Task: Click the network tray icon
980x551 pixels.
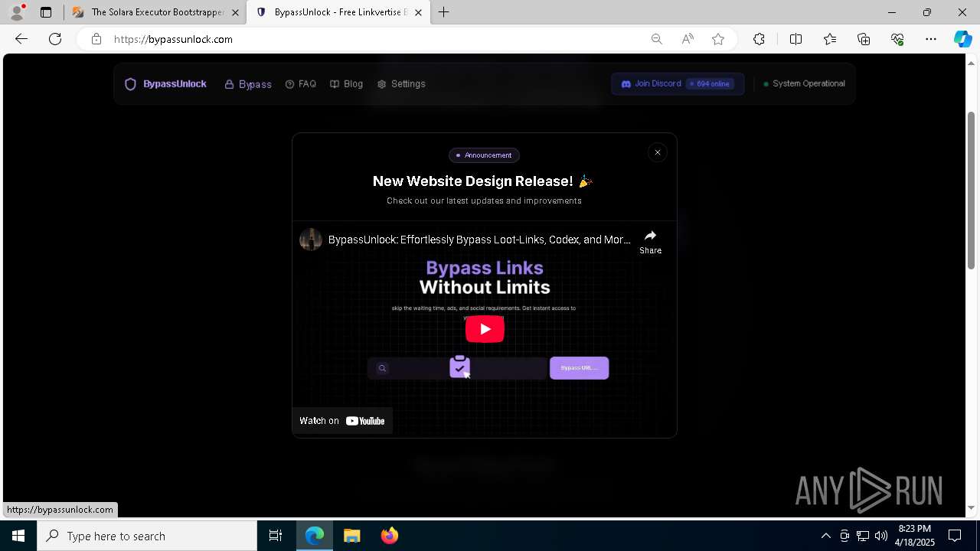Action: pyautogui.click(x=862, y=536)
